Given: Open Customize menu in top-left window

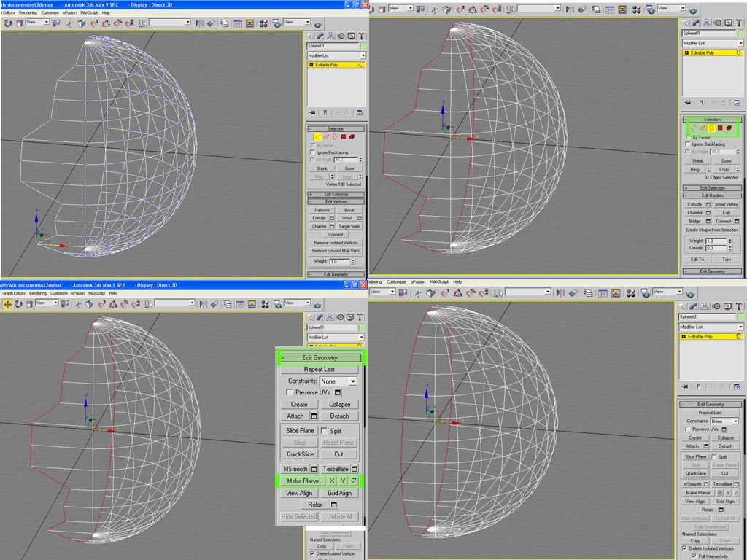Looking at the screenshot, I should [x=50, y=13].
